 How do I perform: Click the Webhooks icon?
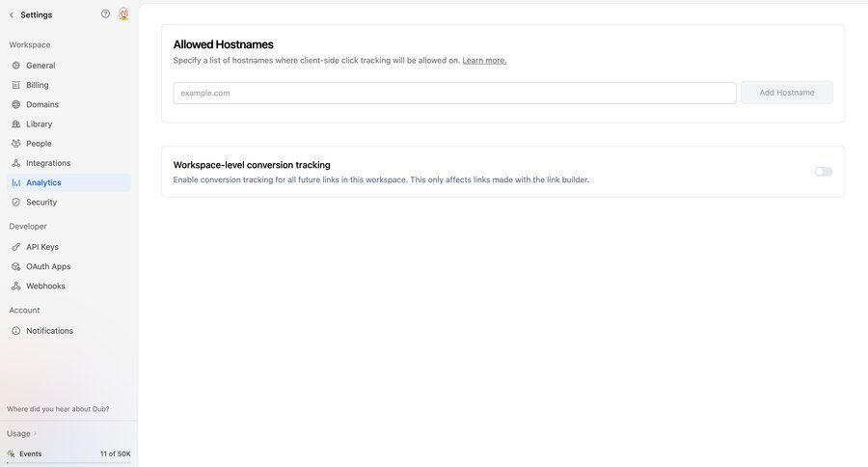[16, 286]
